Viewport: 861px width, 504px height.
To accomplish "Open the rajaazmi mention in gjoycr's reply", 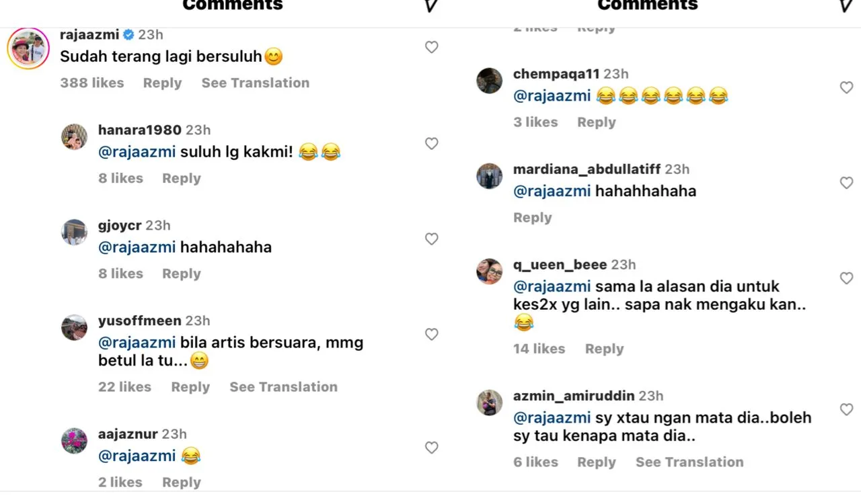I will (137, 247).
